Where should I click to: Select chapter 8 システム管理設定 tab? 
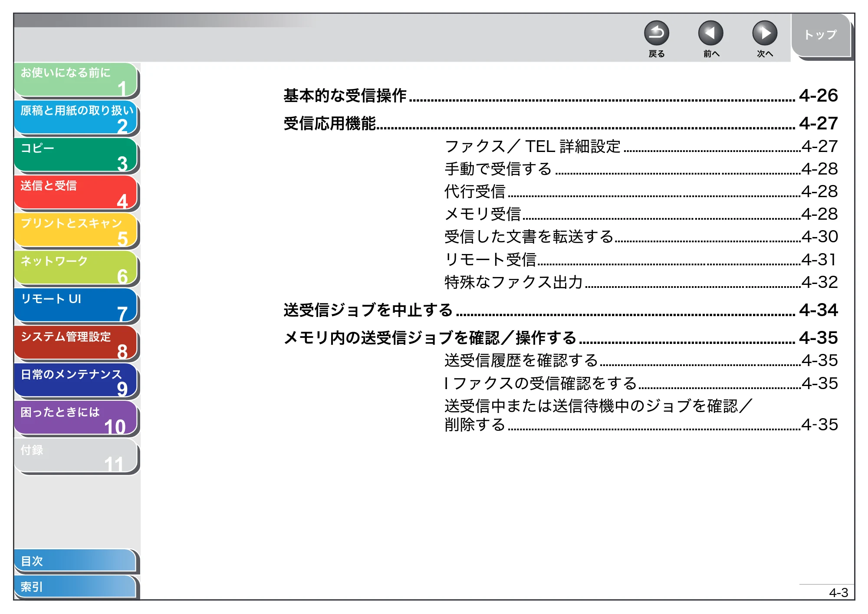click(x=76, y=343)
